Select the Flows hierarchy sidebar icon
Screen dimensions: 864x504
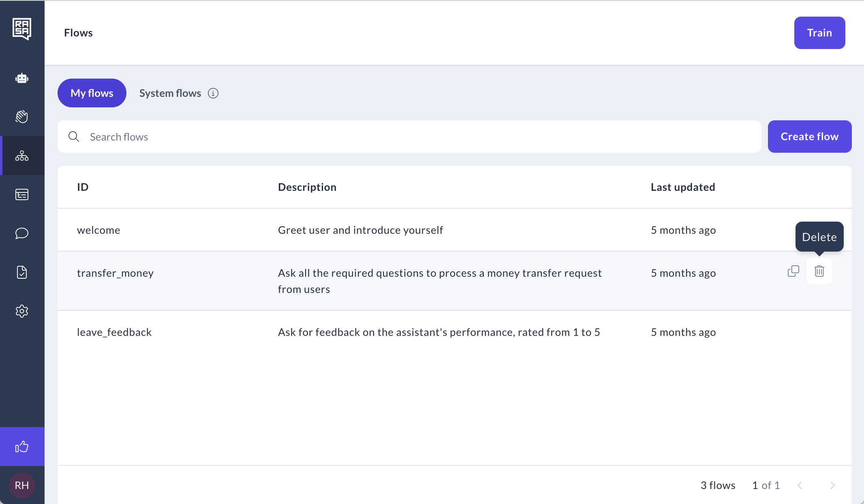point(22,156)
